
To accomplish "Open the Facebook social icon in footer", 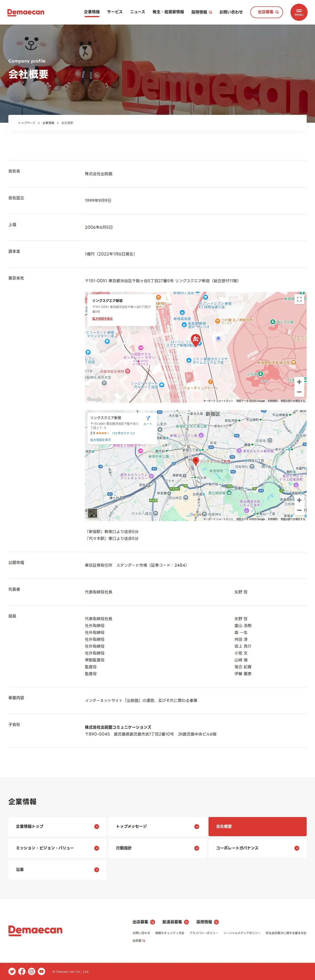I will click(x=22, y=971).
